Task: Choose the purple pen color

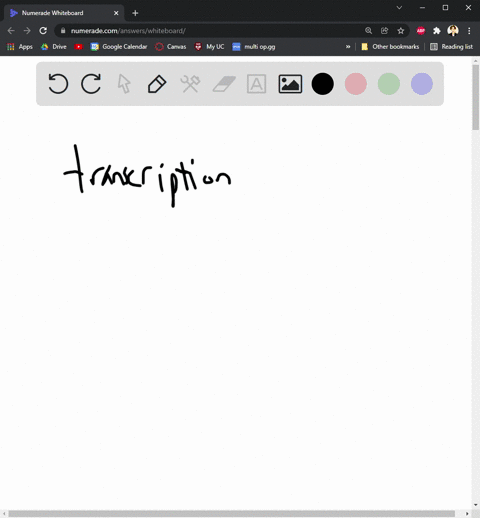Action: point(422,84)
